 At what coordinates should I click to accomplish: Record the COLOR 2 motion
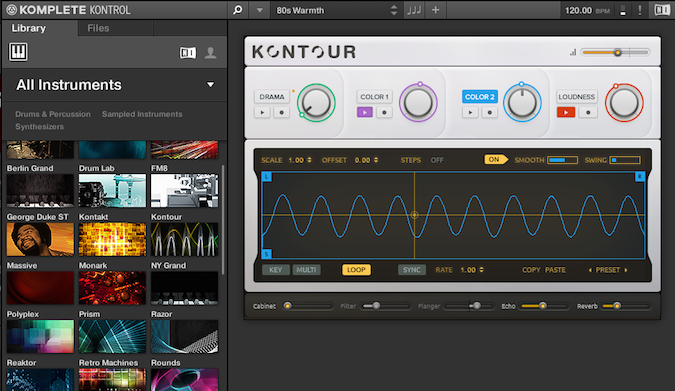coord(489,112)
